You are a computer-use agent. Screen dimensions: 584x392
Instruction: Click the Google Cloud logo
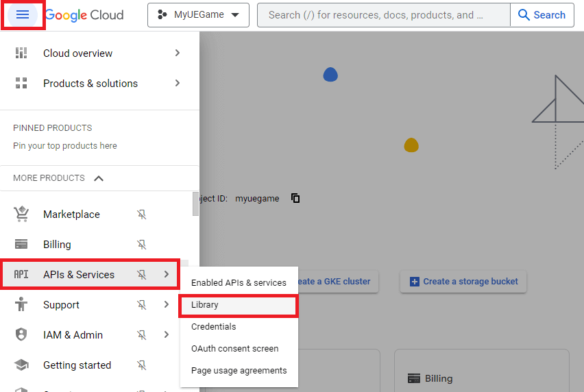(x=84, y=15)
